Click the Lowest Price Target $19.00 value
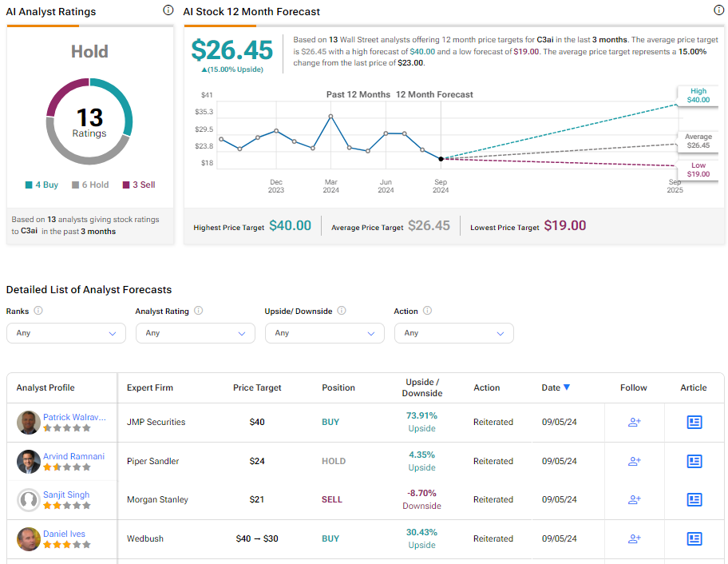Viewport: 728px width, 564px height. (565, 225)
